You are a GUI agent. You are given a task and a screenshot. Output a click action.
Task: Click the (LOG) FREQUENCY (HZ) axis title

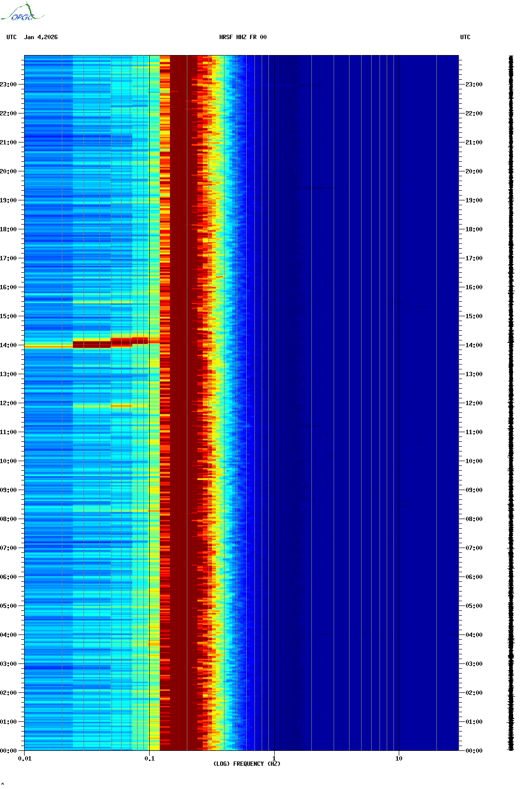tap(247, 764)
